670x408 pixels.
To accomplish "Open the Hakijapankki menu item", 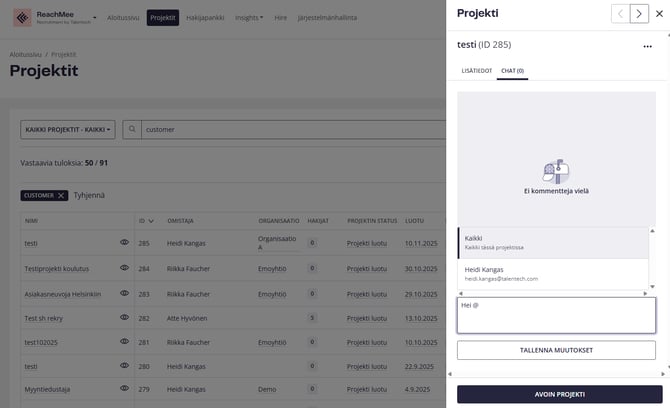I will (205, 18).
